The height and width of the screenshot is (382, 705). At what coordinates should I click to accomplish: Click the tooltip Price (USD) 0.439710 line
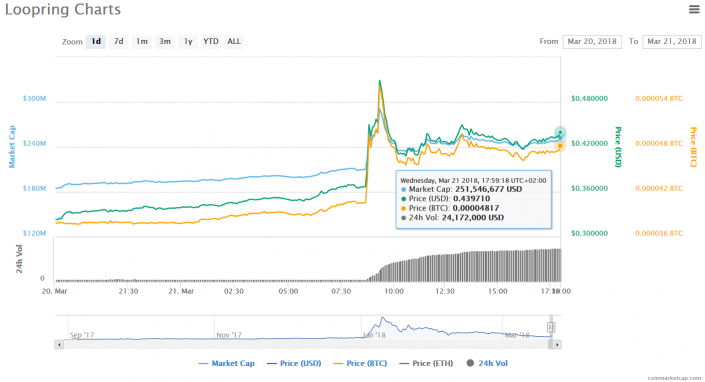point(446,199)
